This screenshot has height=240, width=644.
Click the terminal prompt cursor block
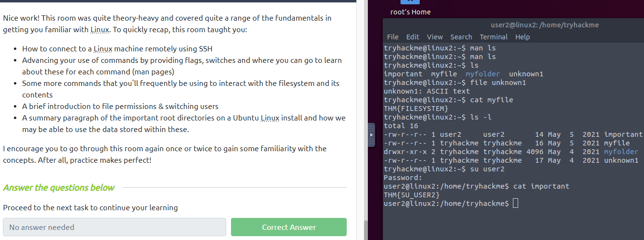515,204
